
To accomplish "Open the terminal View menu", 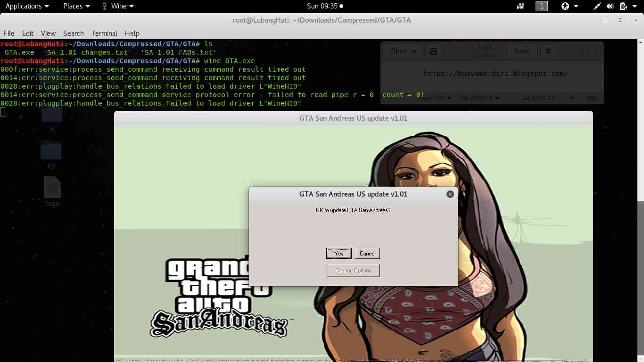I will (x=48, y=33).
